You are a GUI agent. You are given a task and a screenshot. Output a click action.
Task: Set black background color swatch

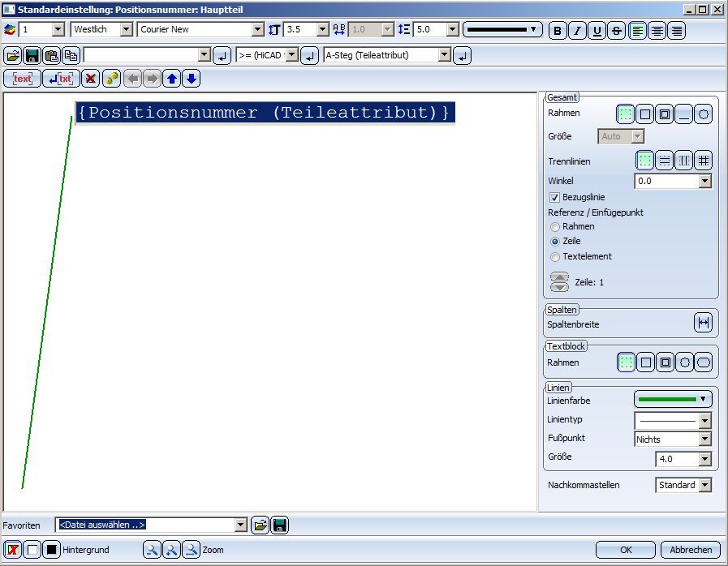[51, 550]
